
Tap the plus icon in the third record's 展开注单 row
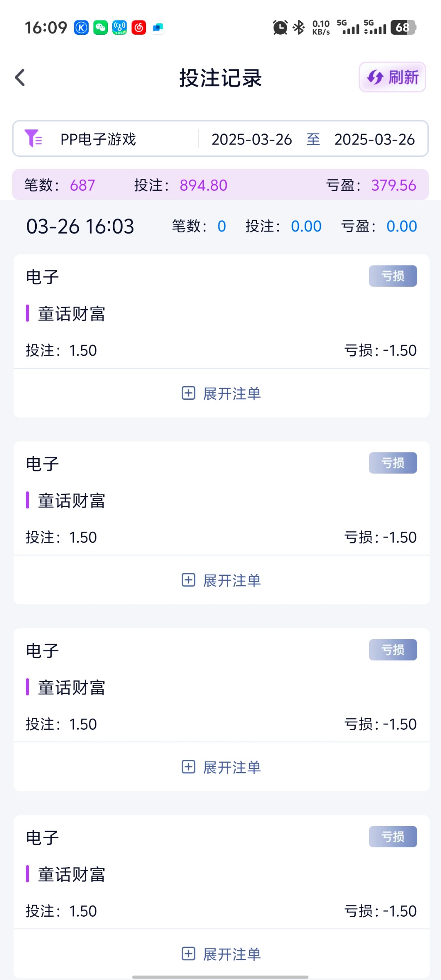pyautogui.click(x=188, y=767)
